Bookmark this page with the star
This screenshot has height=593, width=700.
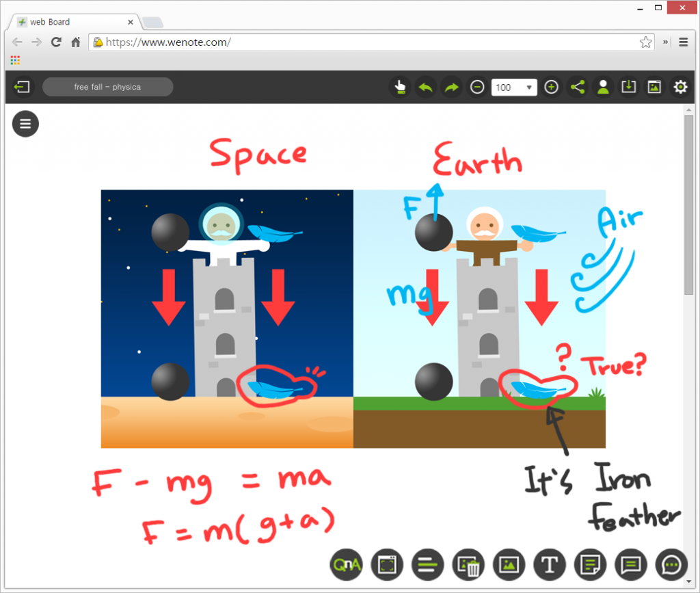point(645,42)
